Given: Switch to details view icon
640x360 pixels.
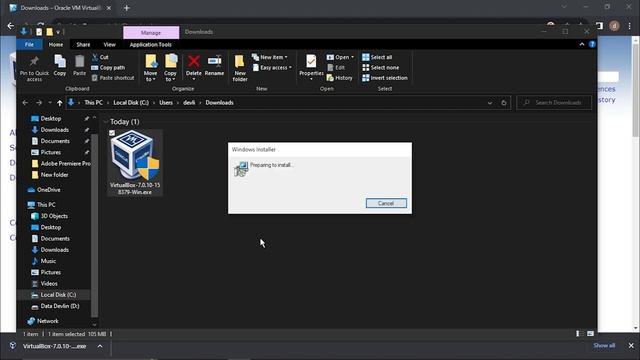Looking at the screenshot, I should pos(578,334).
